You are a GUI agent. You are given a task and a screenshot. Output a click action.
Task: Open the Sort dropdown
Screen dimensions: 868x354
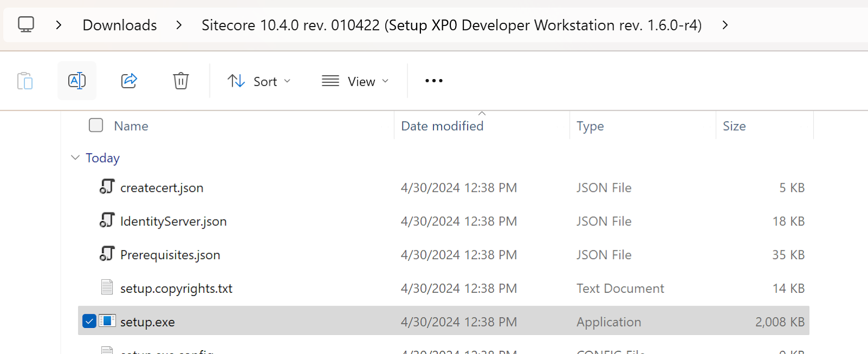[x=259, y=81]
